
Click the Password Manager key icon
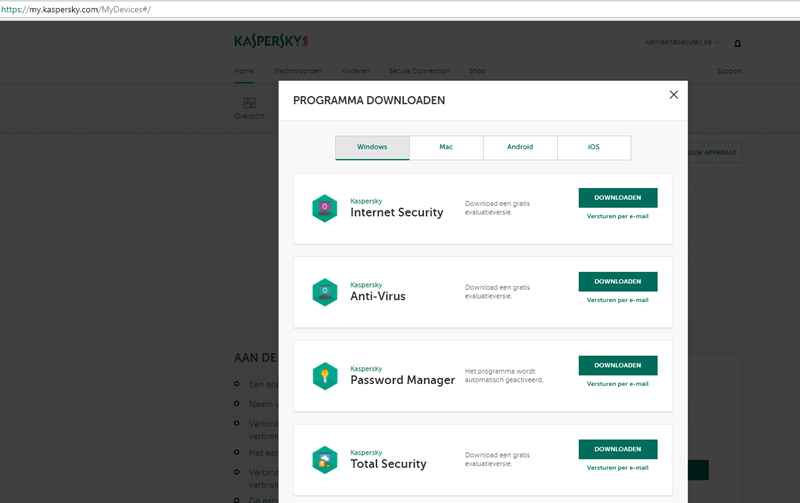tap(324, 376)
